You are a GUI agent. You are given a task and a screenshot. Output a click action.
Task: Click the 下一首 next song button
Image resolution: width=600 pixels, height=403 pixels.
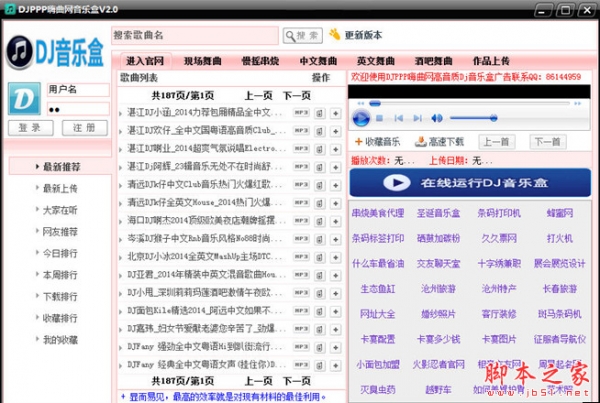point(548,142)
